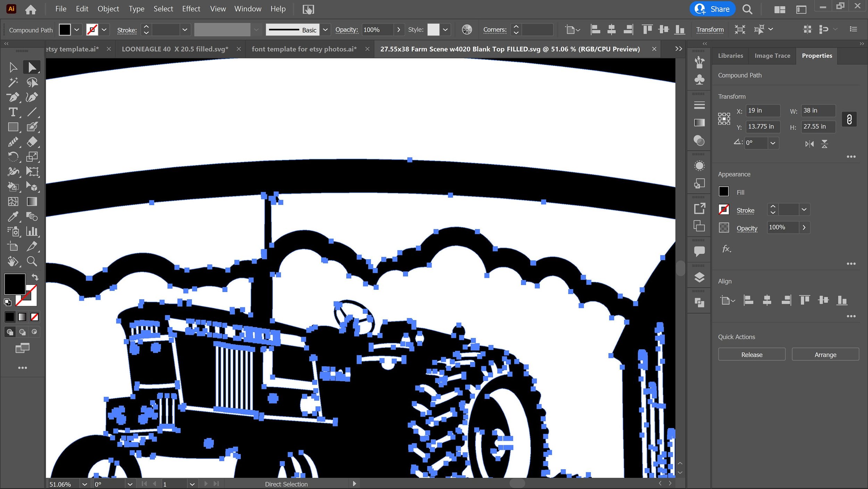Viewport: 868px width, 489px height.
Task: Open the Transform link in control bar
Action: (x=710, y=30)
